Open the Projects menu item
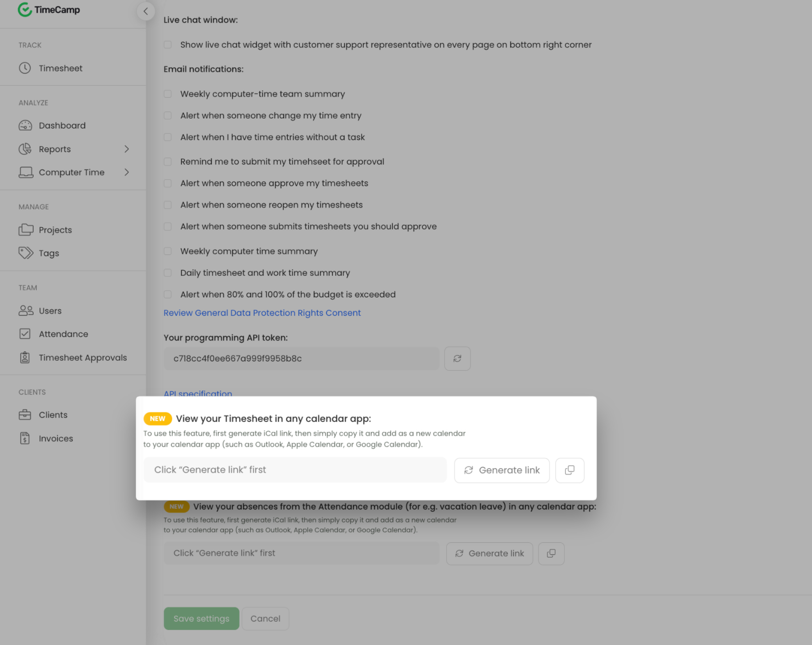Image resolution: width=812 pixels, height=645 pixels. click(55, 230)
